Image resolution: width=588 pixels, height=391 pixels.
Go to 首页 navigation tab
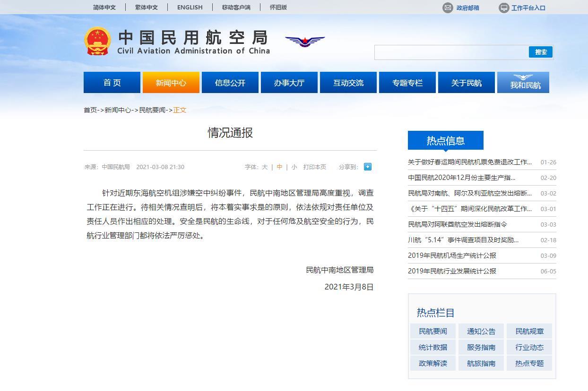(x=112, y=83)
